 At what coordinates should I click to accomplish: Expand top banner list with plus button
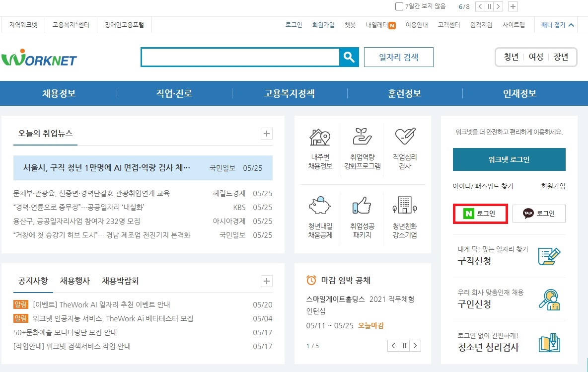[513, 6]
